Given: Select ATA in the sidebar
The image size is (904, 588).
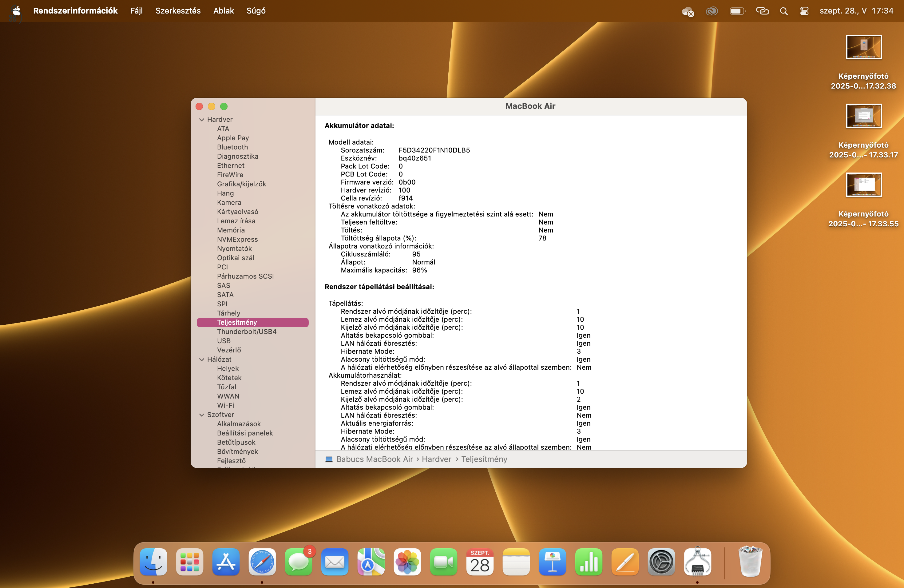Looking at the screenshot, I should pos(223,129).
